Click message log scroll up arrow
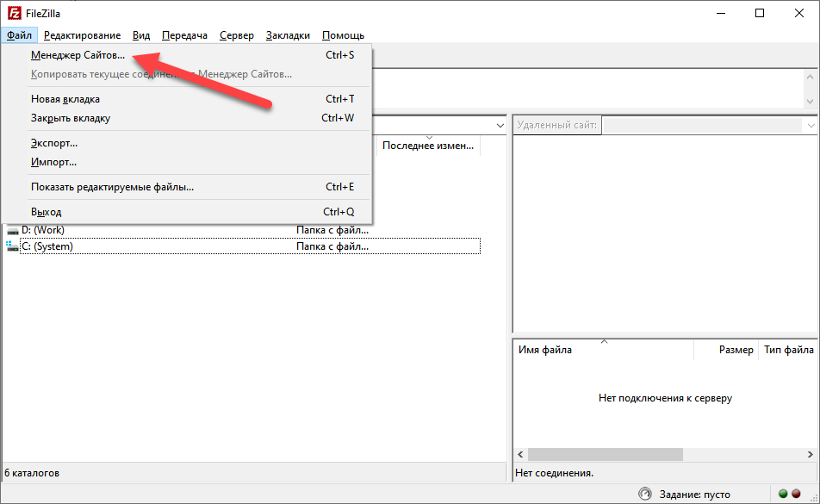The height and width of the screenshot is (504, 820). [810, 77]
